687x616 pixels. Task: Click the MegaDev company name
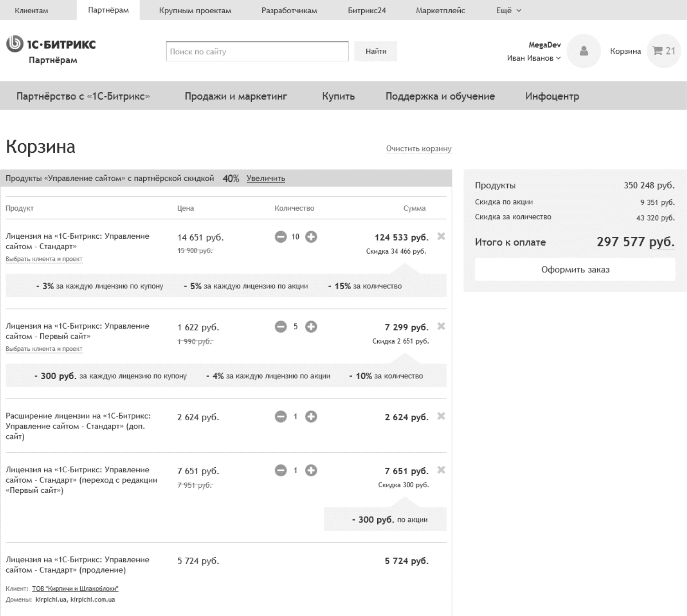click(x=545, y=45)
